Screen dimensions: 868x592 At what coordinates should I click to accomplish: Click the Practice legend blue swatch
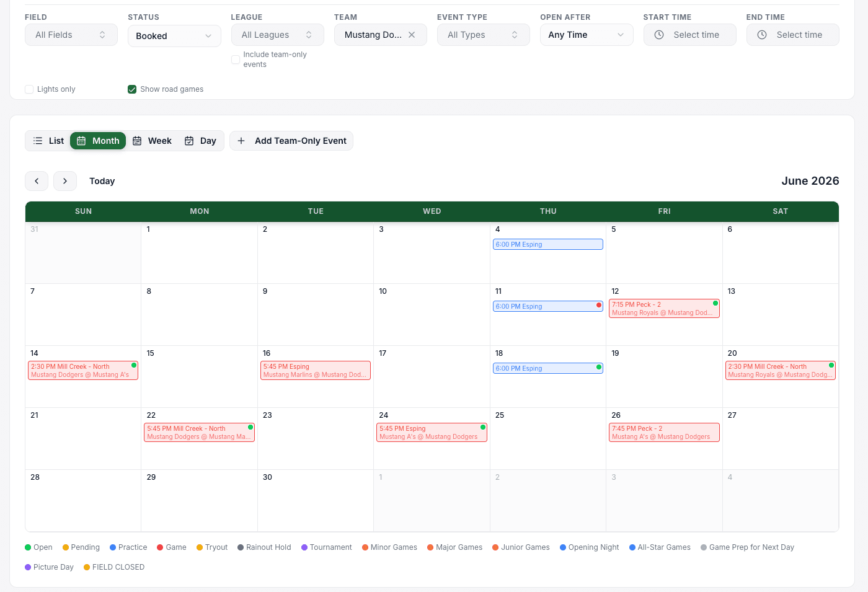[x=113, y=547]
